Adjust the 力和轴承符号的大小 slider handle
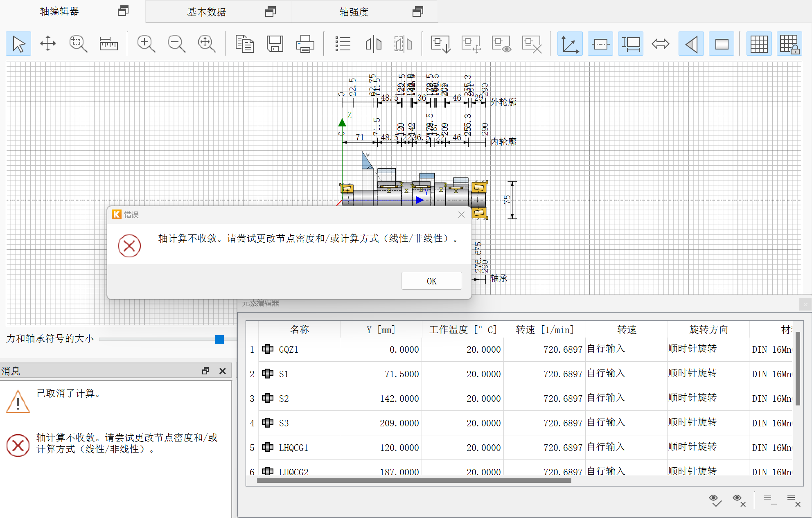The width and height of the screenshot is (812, 518). click(220, 339)
